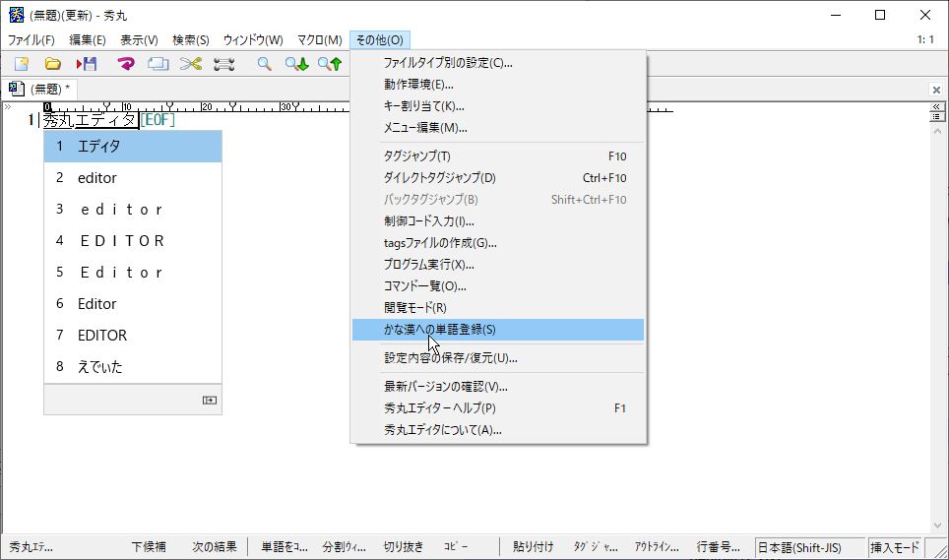
Task: Click the Open folder toolbar icon
Action: coord(52,64)
